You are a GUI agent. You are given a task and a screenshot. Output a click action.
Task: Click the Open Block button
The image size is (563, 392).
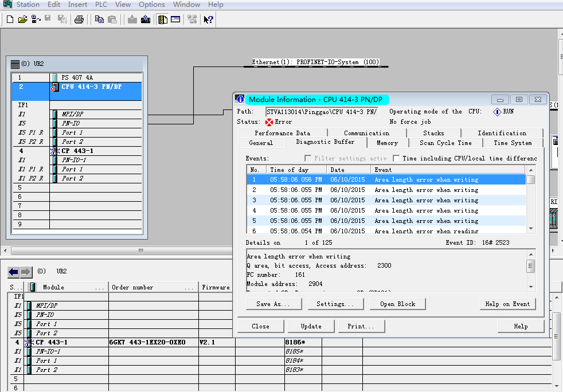click(397, 304)
